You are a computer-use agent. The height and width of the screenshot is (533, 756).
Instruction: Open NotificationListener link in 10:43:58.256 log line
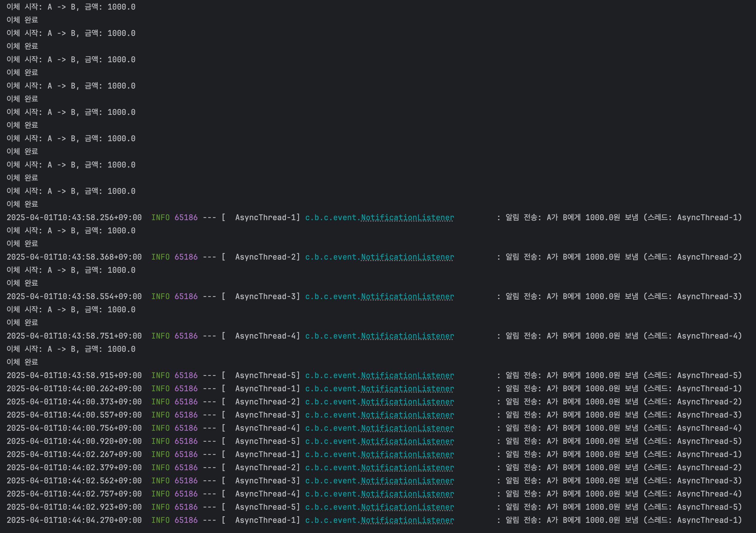coord(407,218)
